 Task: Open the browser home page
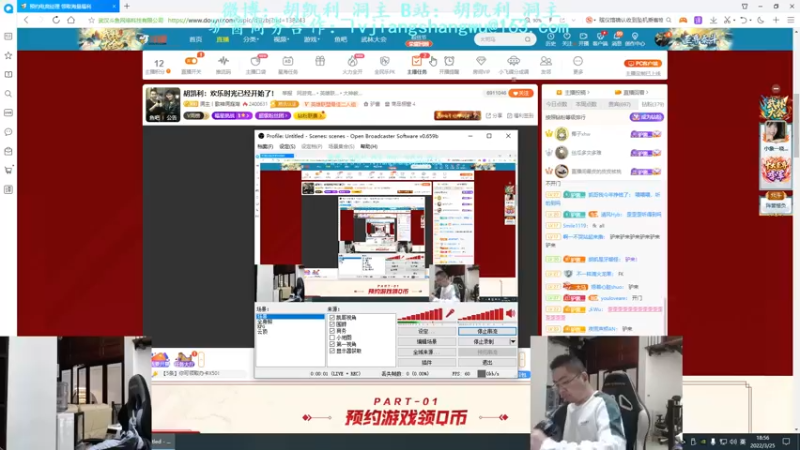click(71, 20)
